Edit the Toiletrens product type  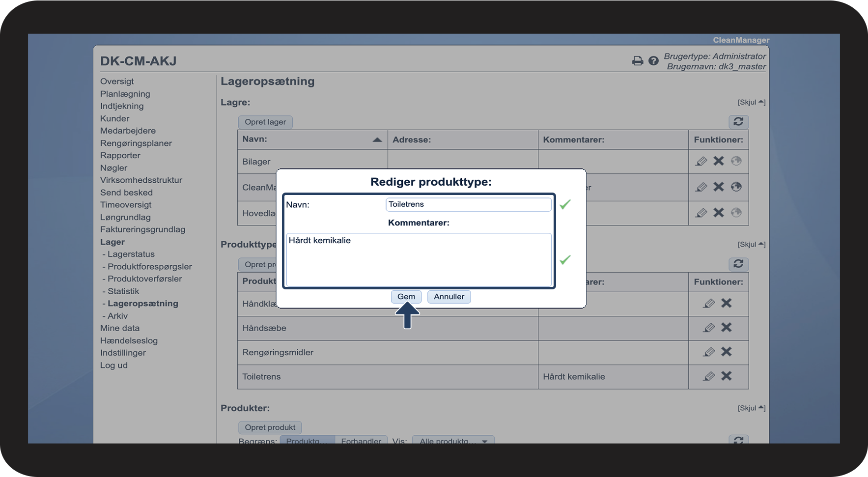708,376
